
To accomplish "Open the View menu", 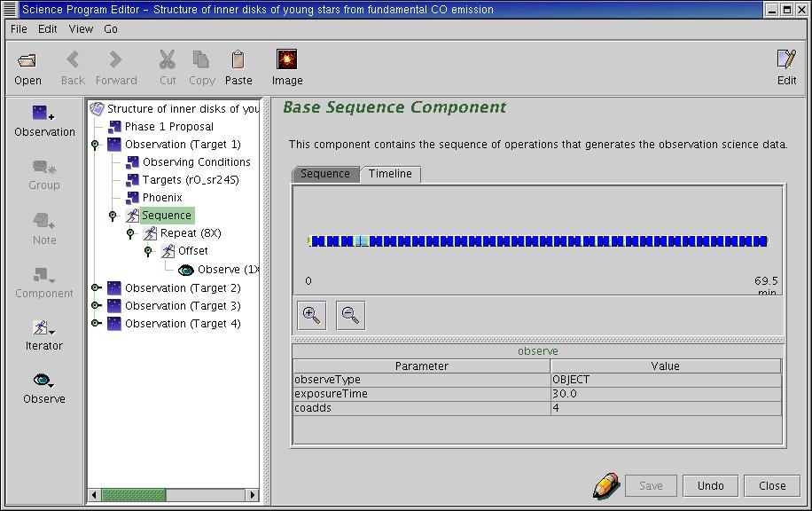I will tap(81, 29).
